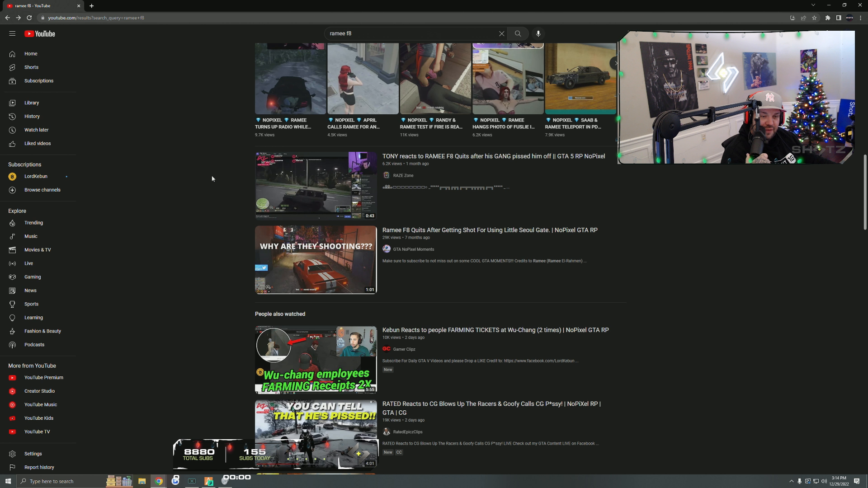
Task: Start voice search with the microphone icon
Action: click(x=538, y=33)
